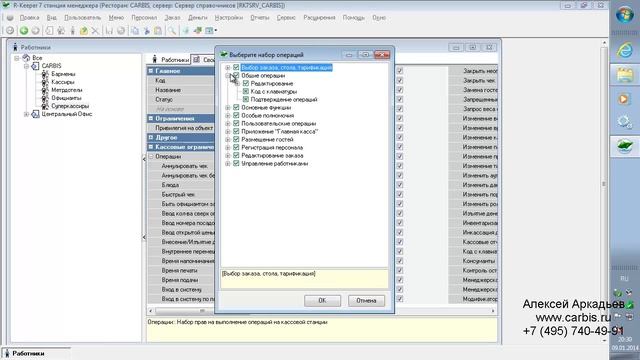The image size is (640, 360).
Task: Select the Официанты group icon in tree
Action: 45,98
